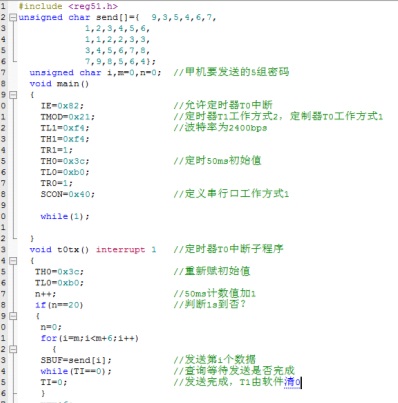Click the n++ counter statement
The height and width of the screenshot is (403, 398).
(46, 294)
